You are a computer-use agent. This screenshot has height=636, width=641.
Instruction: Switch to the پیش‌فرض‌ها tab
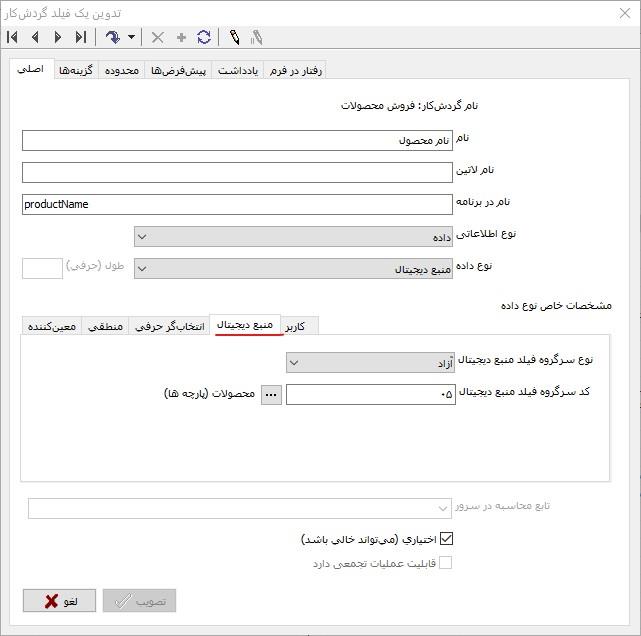(181, 70)
